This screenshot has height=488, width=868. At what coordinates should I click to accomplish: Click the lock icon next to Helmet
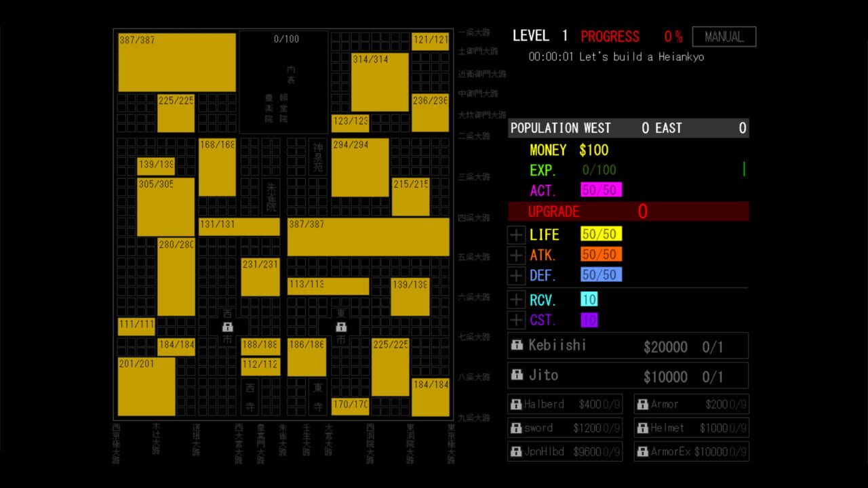coord(643,428)
